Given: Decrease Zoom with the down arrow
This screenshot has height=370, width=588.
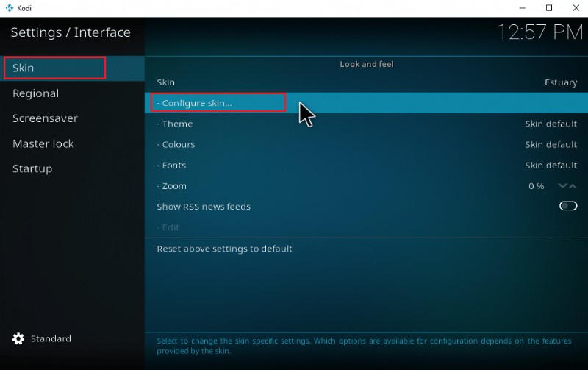Looking at the screenshot, I should click(562, 186).
